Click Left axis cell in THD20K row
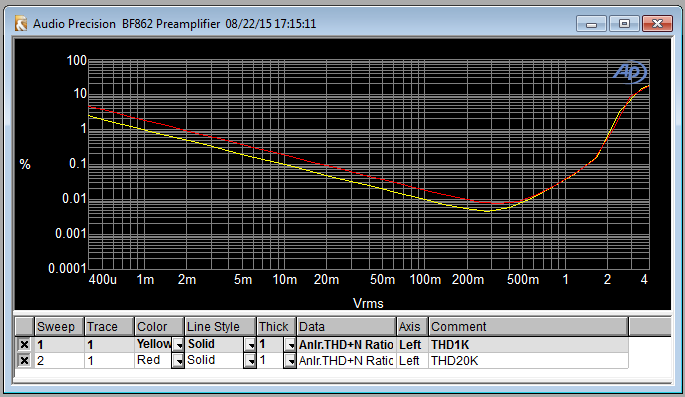The width and height of the screenshot is (685, 397). click(x=412, y=360)
